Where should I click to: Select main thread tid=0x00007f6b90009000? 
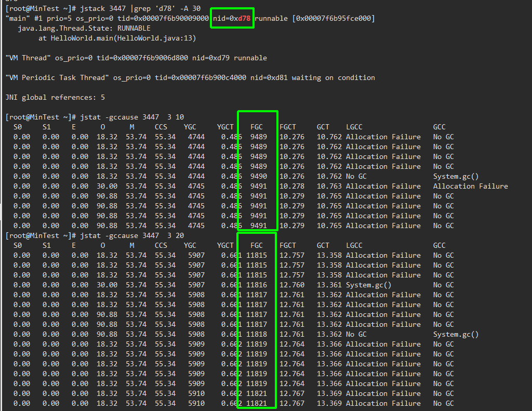click(163, 18)
